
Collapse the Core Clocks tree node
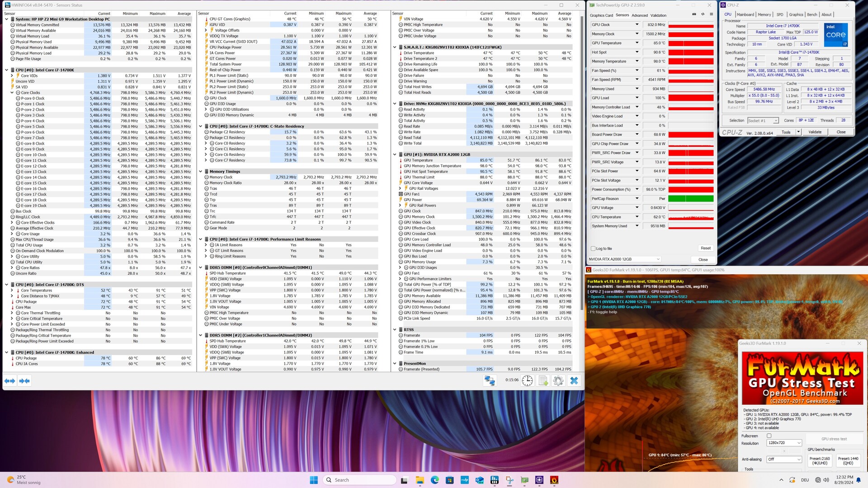pyautogui.click(x=12, y=93)
